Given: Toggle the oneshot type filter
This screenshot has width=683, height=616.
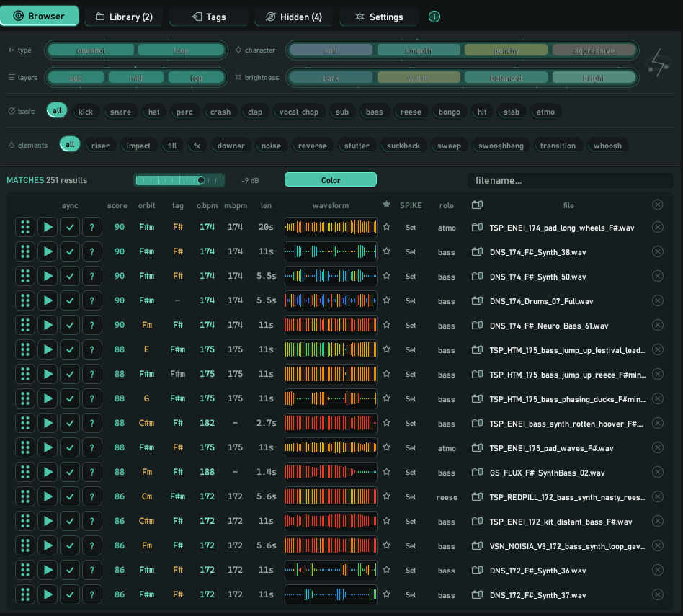Looking at the screenshot, I should pyautogui.click(x=91, y=50).
